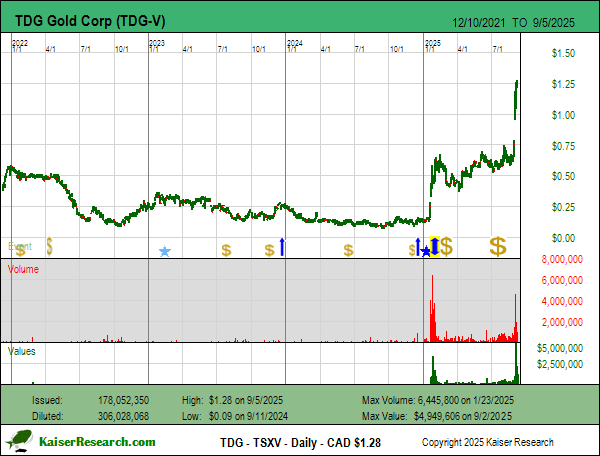Click the dollar event marker in mid-2024

348,251
